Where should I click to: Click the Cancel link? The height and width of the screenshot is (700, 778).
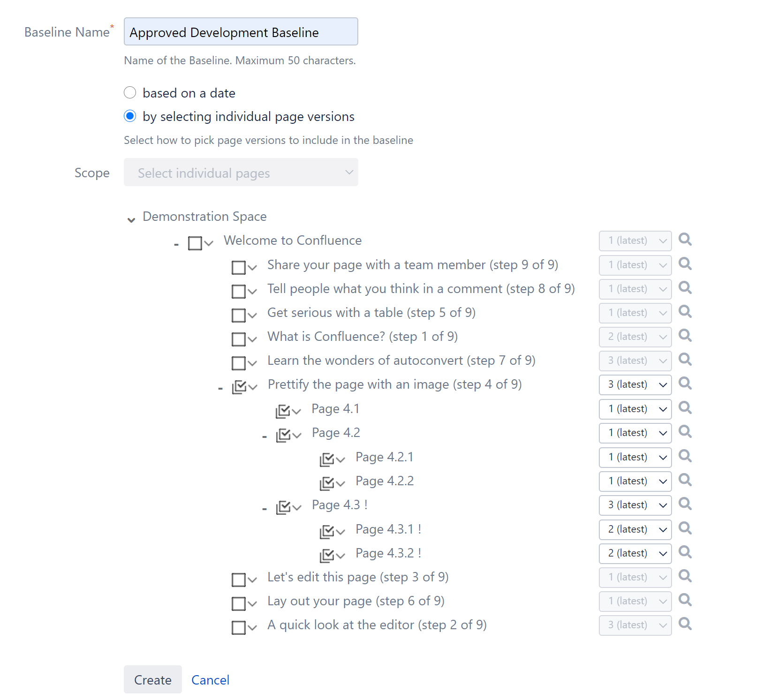click(x=210, y=679)
